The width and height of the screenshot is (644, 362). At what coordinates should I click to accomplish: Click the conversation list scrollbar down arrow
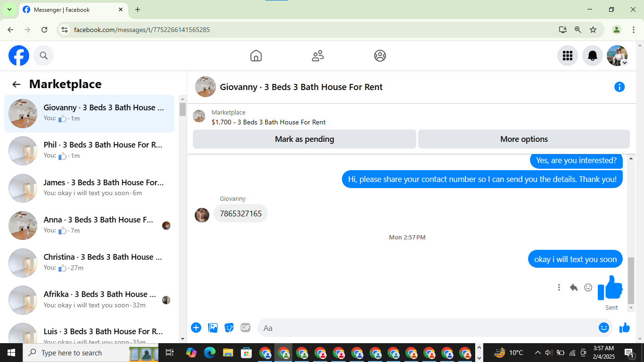[183, 338]
